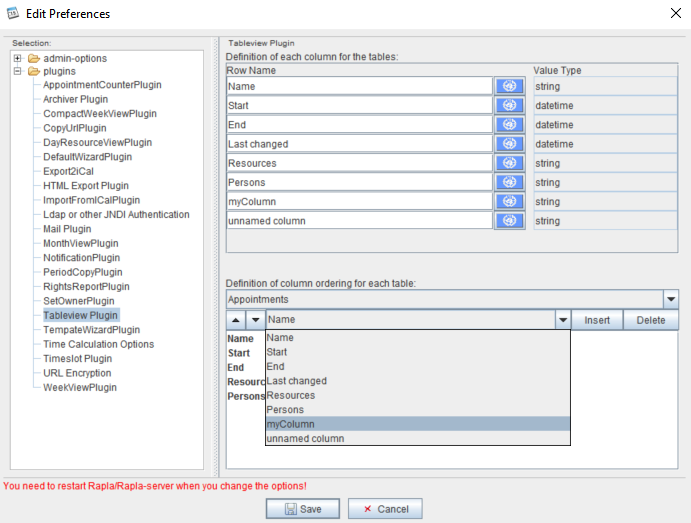Open translation editor for Resources row
Viewport: 691px width, 523px height.
pos(509,163)
